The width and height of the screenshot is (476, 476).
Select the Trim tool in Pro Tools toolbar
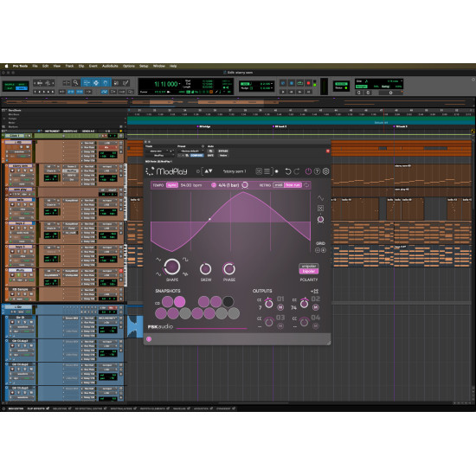[87, 82]
